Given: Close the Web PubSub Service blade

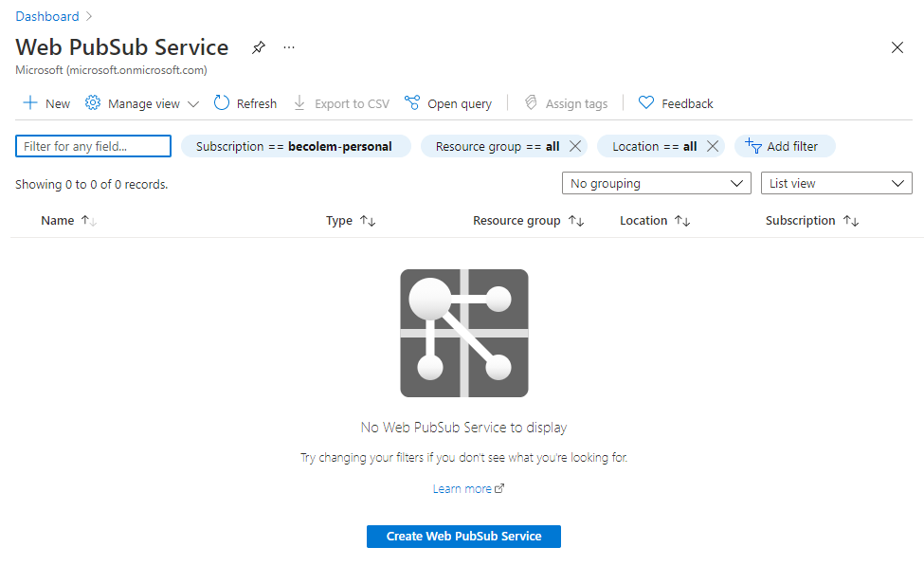Looking at the screenshot, I should tap(897, 47).
